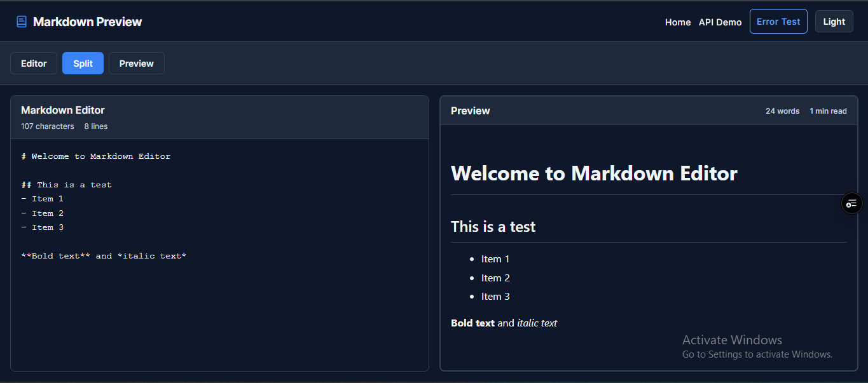The image size is (868, 383).
Task: Click the '8 lines' counter
Action: click(x=95, y=126)
